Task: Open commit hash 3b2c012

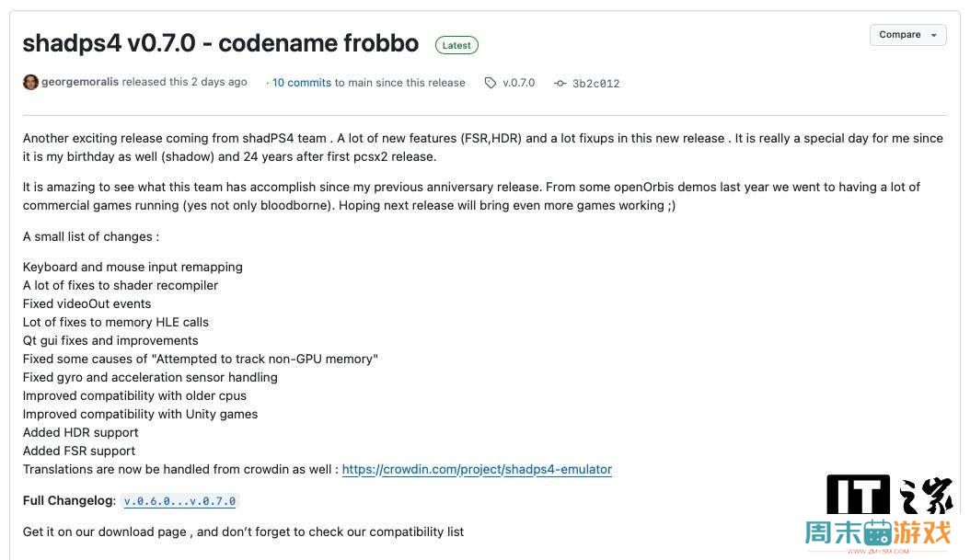Action: [595, 84]
